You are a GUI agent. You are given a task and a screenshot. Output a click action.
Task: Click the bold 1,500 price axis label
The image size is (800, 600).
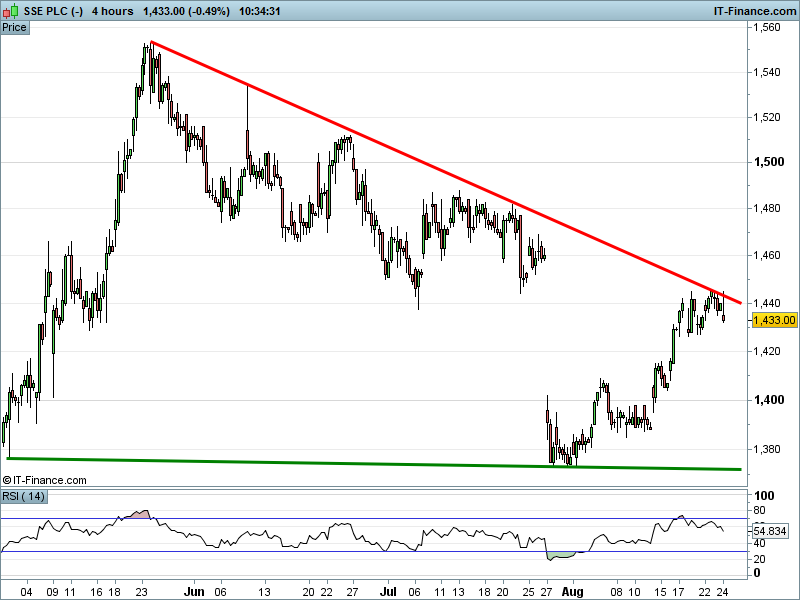(769, 162)
